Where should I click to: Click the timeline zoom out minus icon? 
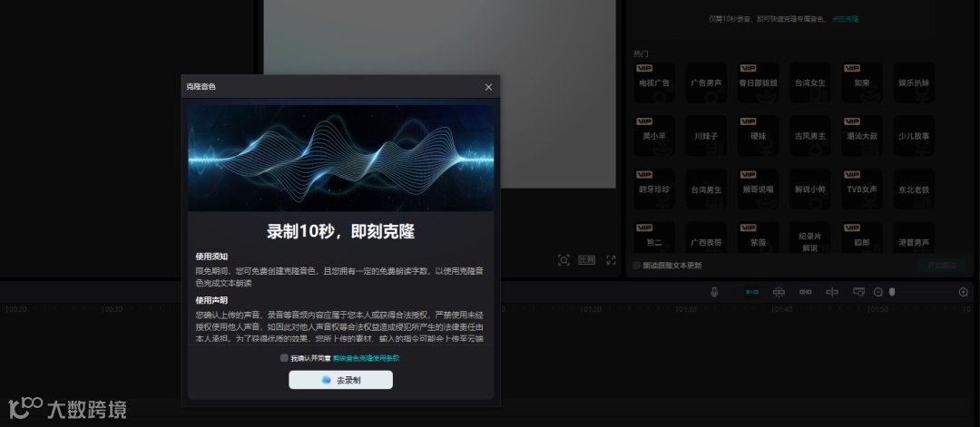tap(878, 292)
